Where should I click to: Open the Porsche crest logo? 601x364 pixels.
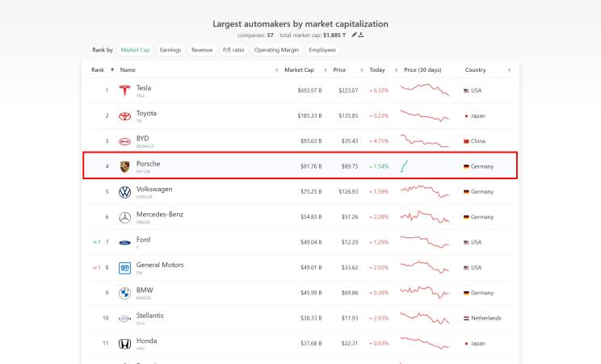124,166
